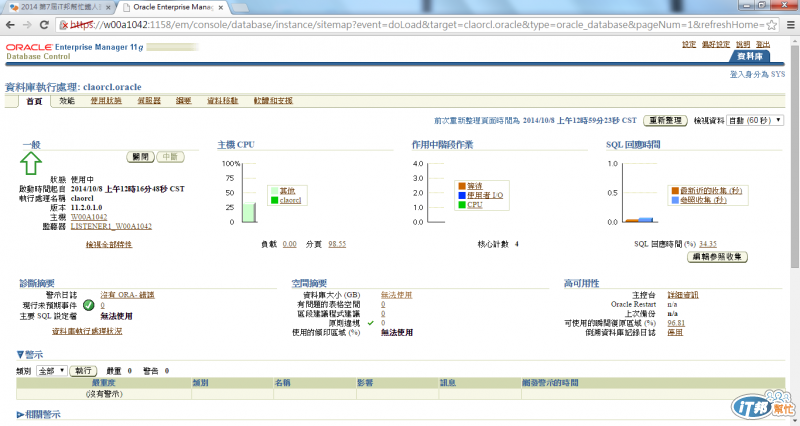
Task: Open the 偏好設定 link in the header
Action: pos(716,44)
